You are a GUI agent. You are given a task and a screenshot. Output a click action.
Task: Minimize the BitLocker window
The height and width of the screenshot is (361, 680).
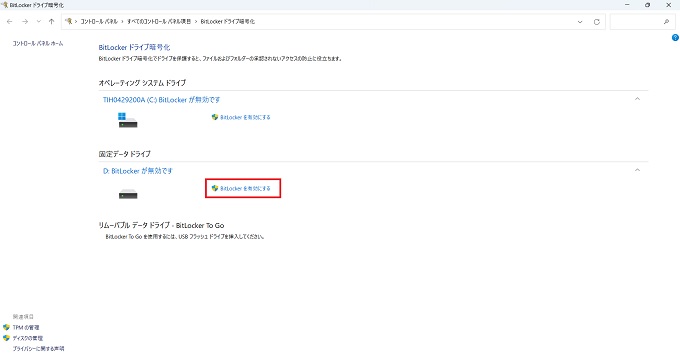point(627,5)
